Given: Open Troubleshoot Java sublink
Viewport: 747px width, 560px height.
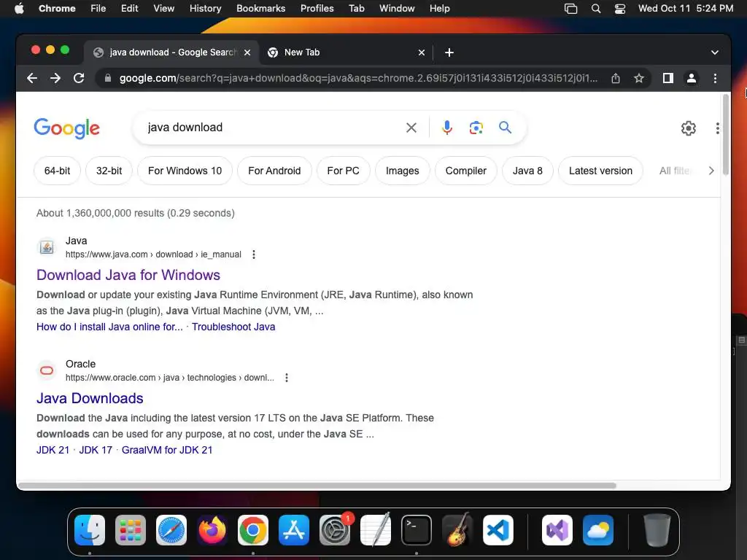Looking at the screenshot, I should click(x=233, y=327).
